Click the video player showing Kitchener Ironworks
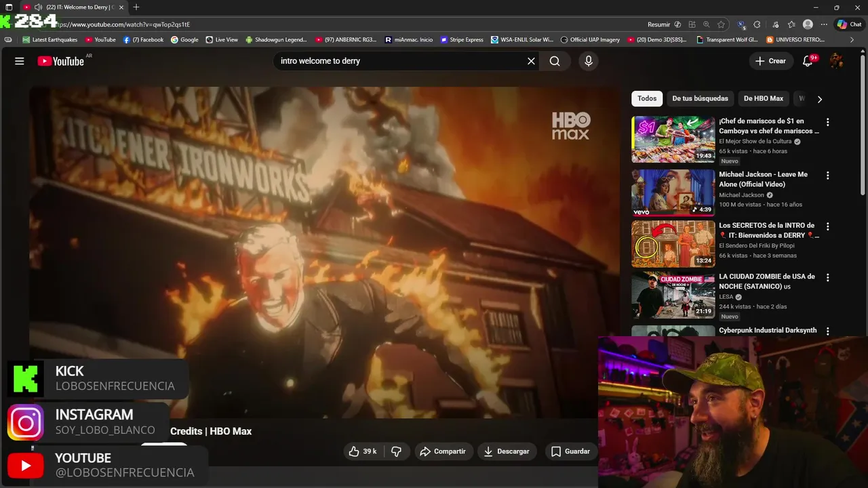Image resolution: width=868 pixels, height=488 pixels. click(x=324, y=252)
